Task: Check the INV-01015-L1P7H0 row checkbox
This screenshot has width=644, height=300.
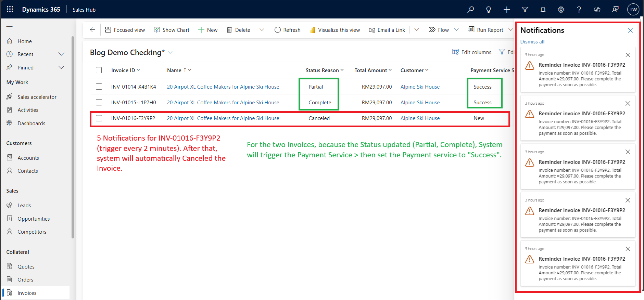Action: [x=99, y=102]
